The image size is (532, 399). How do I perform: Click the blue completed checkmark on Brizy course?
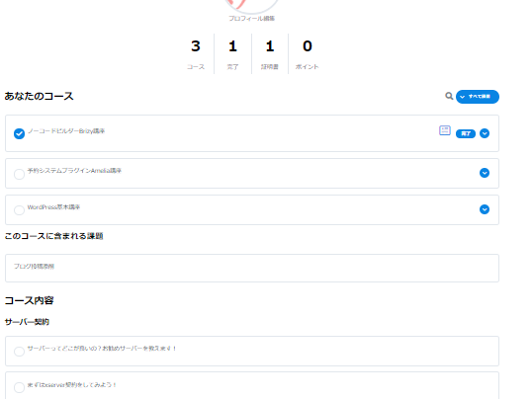pyautogui.click(x=19, y=133)
